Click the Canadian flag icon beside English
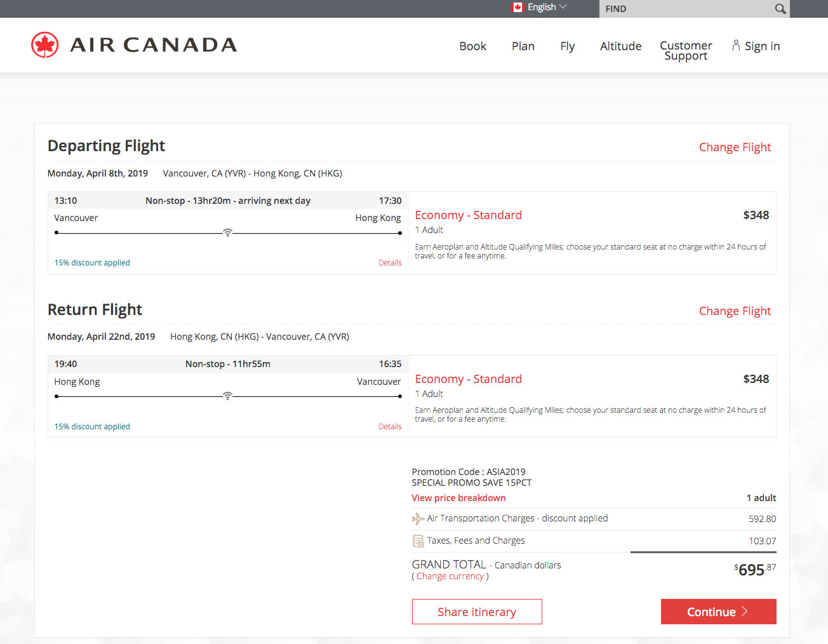The image size is (828, 644). coord(517,7)
